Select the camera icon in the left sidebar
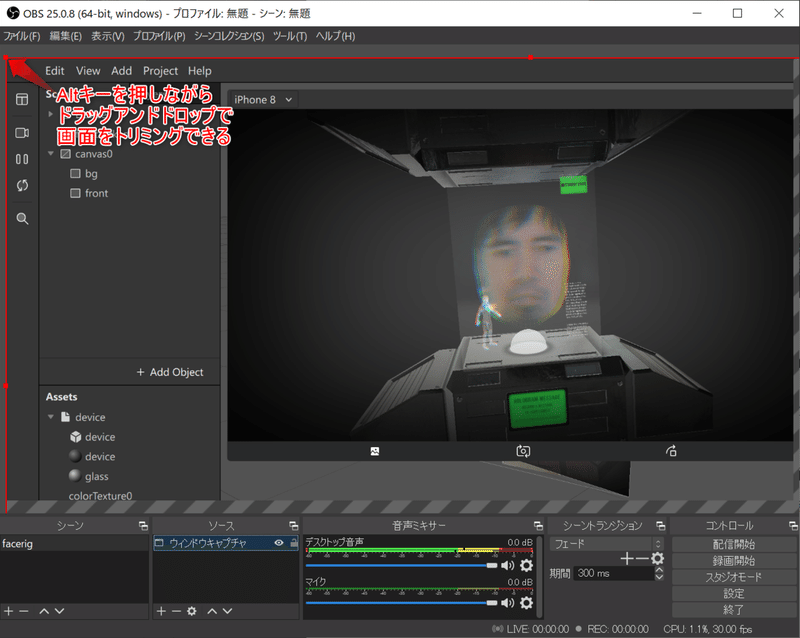 (x=22, y=133)
